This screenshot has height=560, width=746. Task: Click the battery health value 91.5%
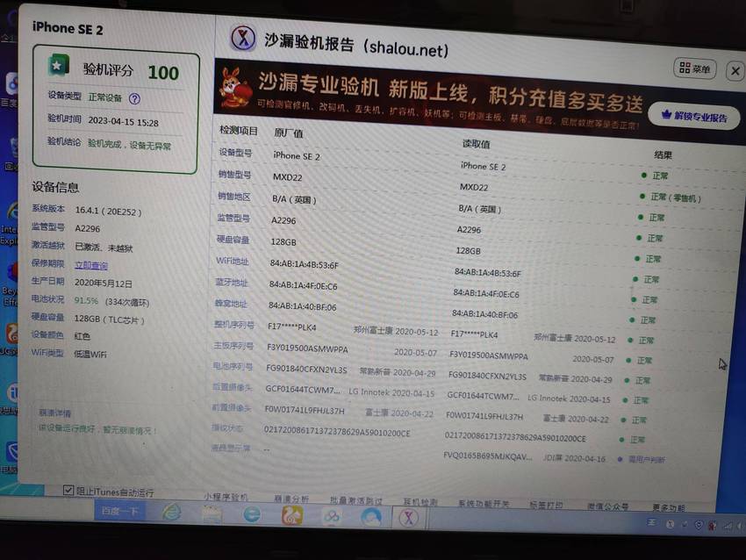[86, 301]
